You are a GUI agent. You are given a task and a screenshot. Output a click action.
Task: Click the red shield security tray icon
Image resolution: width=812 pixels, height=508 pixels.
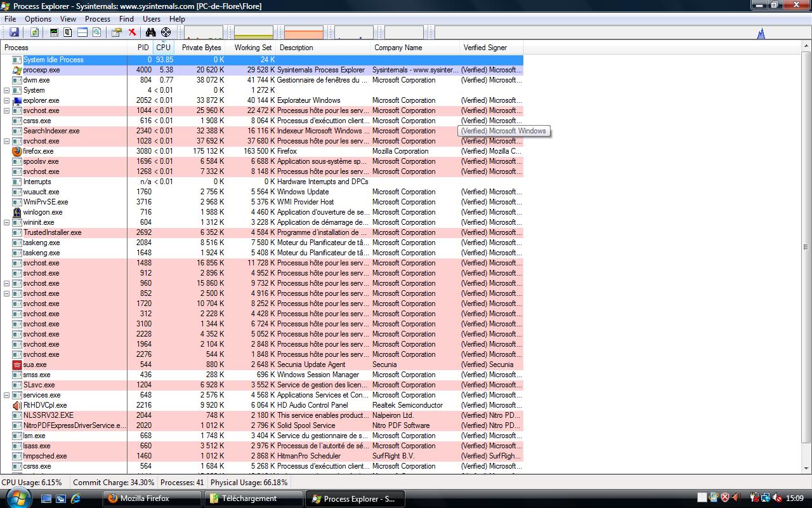[725, 498]
